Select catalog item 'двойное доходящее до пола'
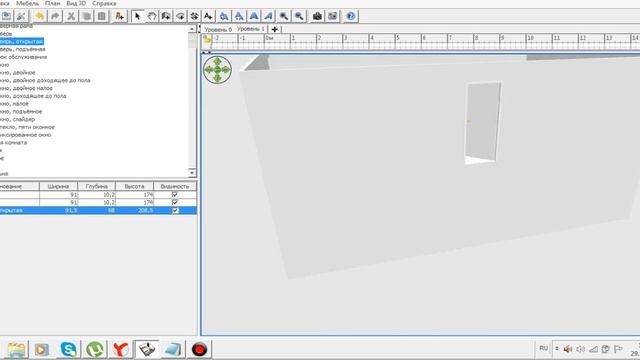Viewport: 640px width, 360px height. [45, 80]
